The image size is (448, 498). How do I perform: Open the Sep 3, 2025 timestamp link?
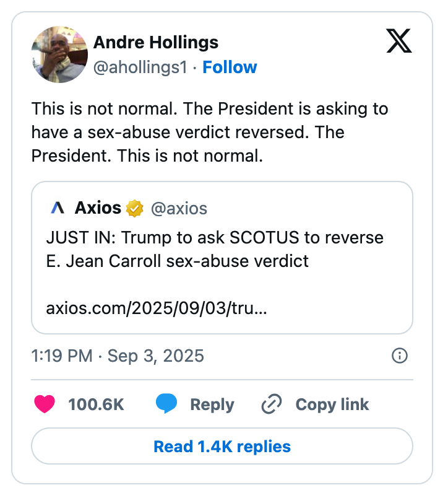click(116, 356)
